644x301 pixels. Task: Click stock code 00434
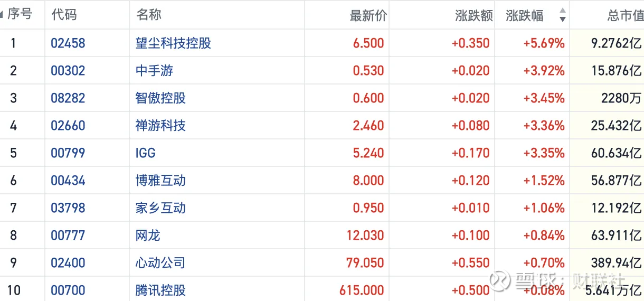68,180
